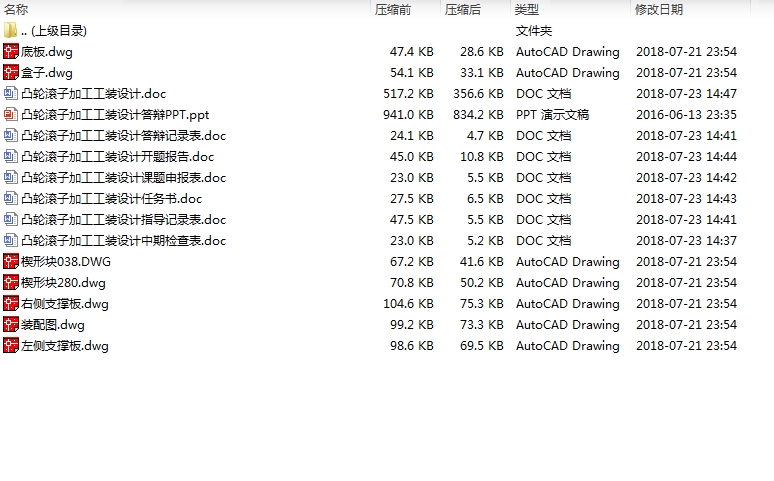Click the 941.0 KB original size cell

(x=408, y=115)
